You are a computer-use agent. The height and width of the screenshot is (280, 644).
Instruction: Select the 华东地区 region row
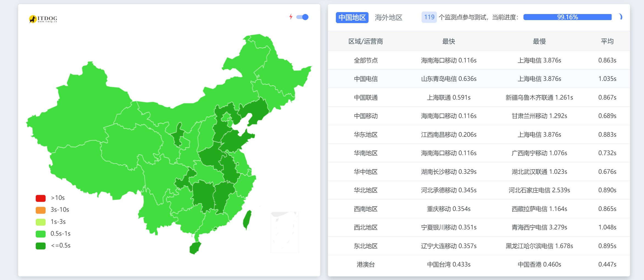point(366,134)
